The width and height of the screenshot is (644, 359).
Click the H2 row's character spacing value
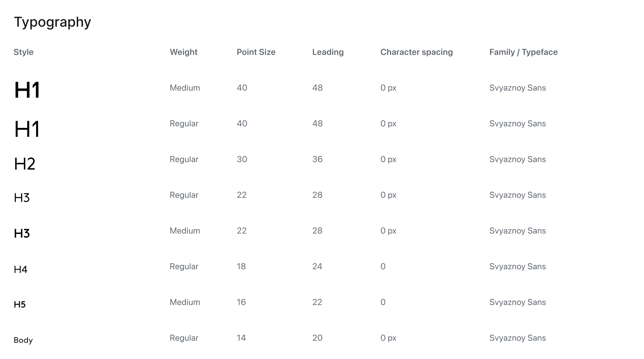pyautogui.click(x=388, y=159)
